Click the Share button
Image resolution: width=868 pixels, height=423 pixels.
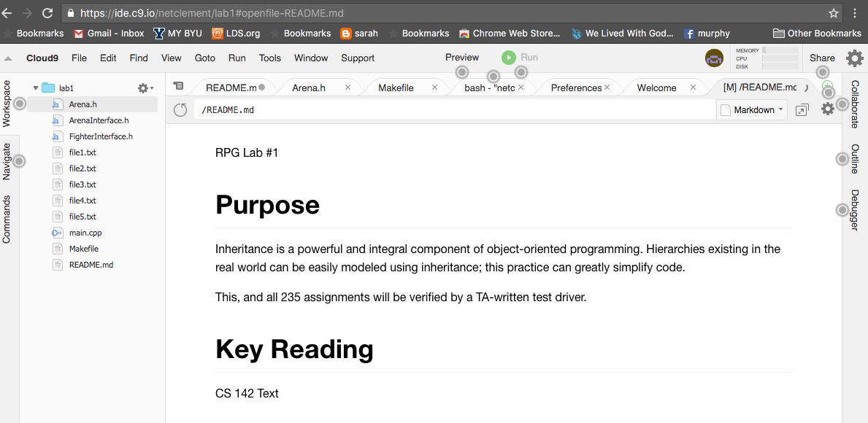[822, 58]
